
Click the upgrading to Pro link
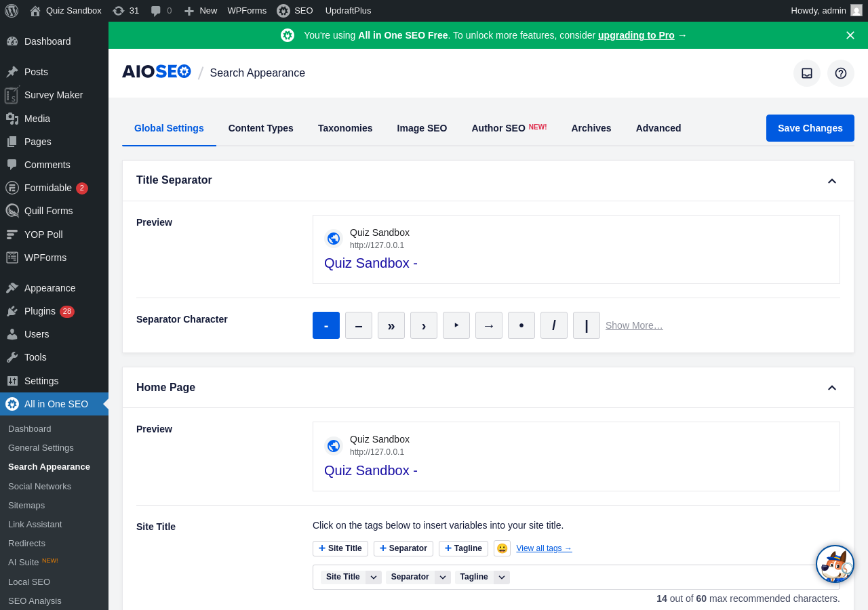(636, 35)
